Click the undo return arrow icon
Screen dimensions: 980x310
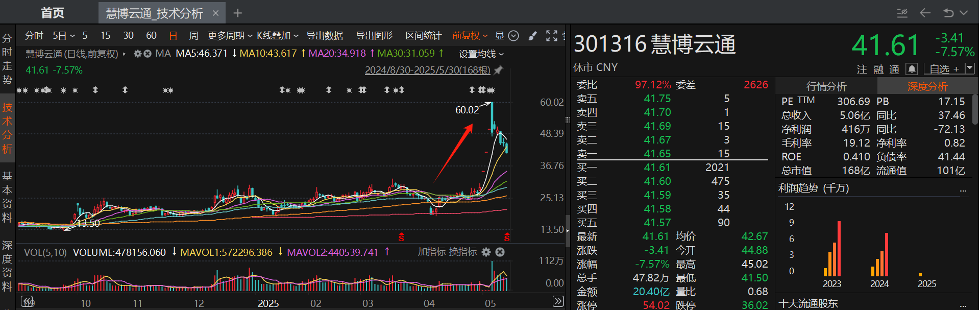tap(948, 13)
